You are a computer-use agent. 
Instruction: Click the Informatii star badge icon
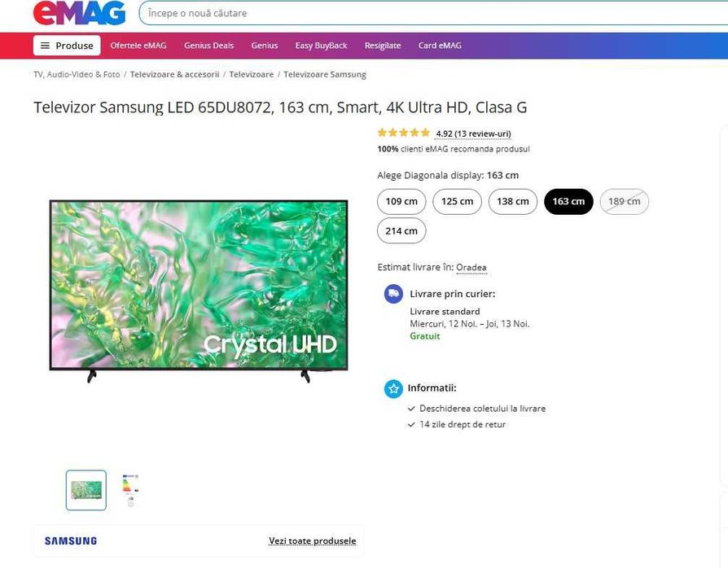[393, 388]
